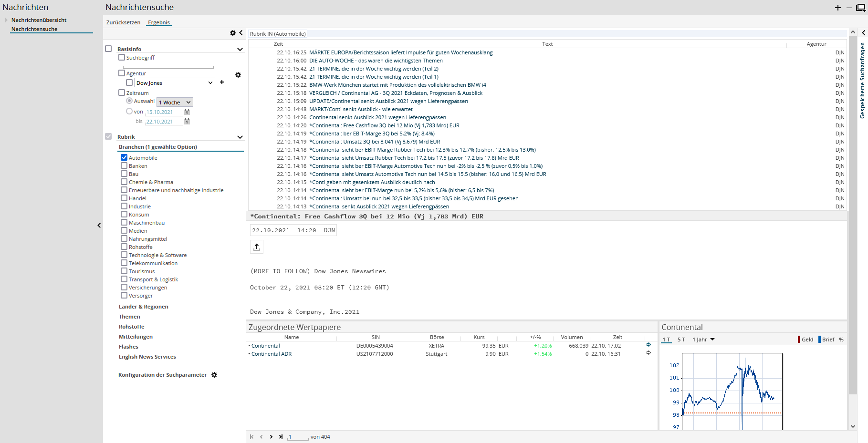Open the BMW-Werk München headline
The image size is (868, 443).
[397, 85]
